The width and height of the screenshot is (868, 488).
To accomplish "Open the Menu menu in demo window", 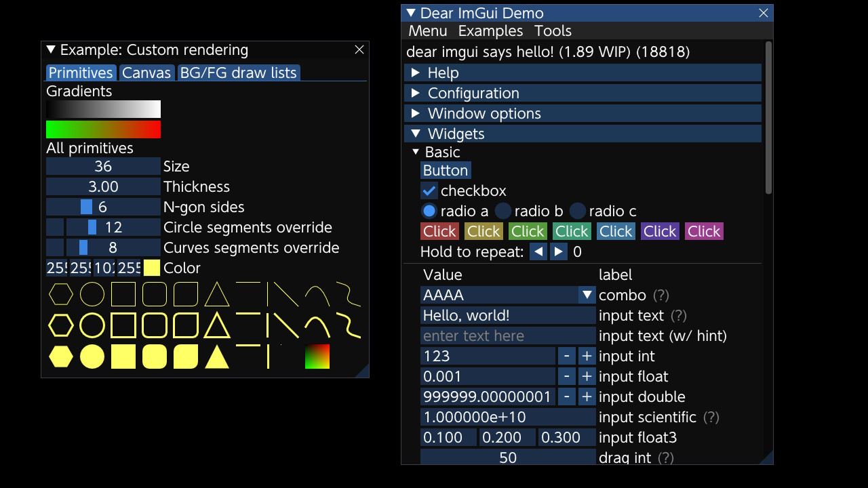I will 428,31.
